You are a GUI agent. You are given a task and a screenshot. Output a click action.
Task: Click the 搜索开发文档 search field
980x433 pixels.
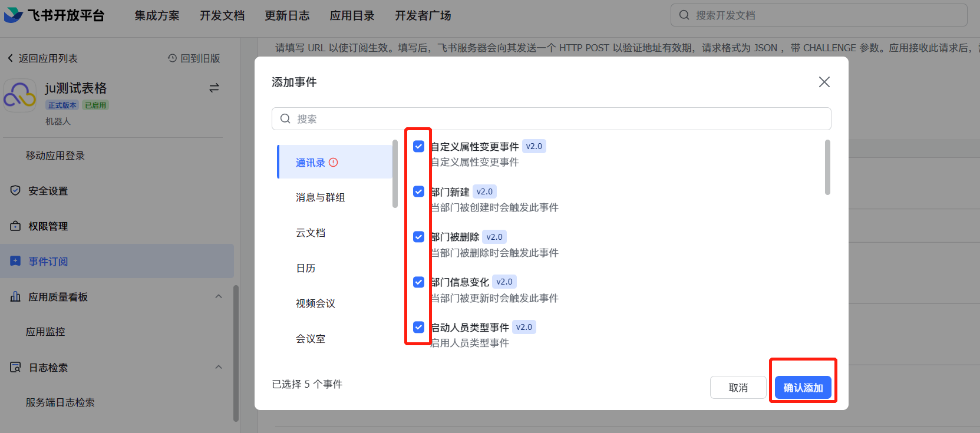[x=819, y=15]
